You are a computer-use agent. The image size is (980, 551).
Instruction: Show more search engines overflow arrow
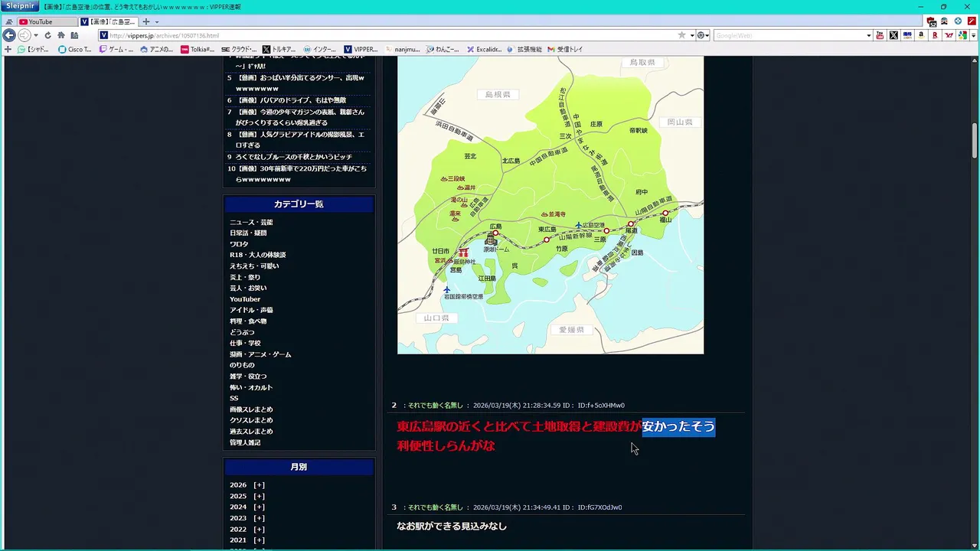(975, 35)
